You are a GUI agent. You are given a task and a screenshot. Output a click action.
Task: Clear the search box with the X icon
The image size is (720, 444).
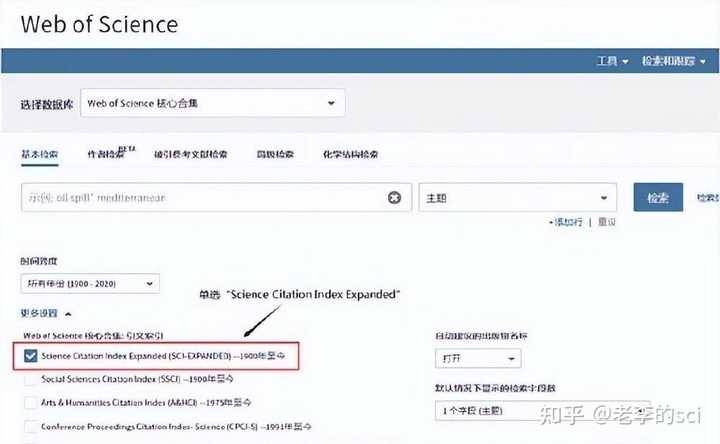tap(394, 197)
